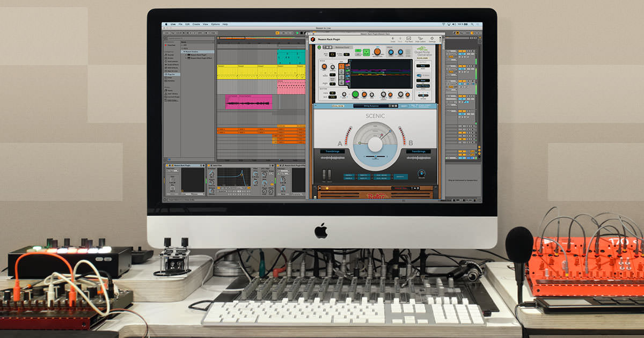Click the arrangement overview bar

tap(261, 38)
